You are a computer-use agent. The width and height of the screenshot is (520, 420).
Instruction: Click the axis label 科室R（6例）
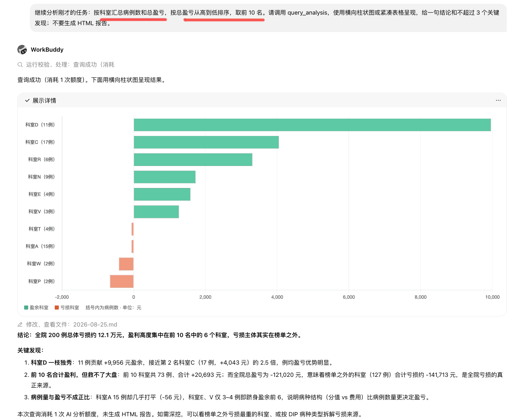coord(41,159)
